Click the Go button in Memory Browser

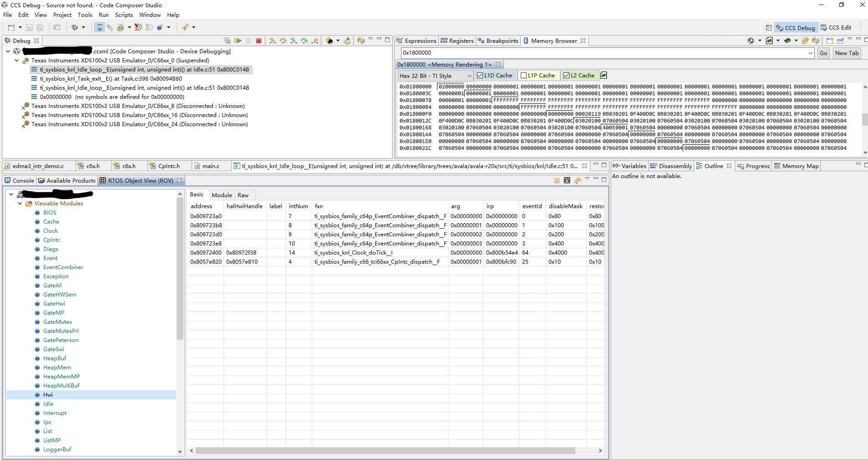823,53
